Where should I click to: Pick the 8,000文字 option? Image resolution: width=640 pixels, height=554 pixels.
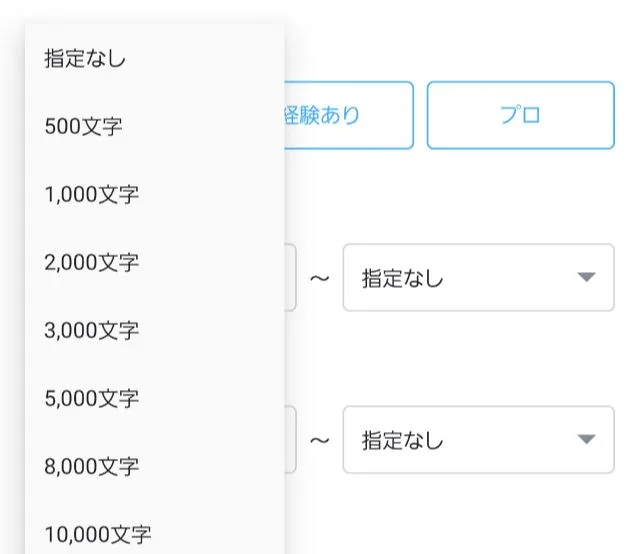[91, 466]
